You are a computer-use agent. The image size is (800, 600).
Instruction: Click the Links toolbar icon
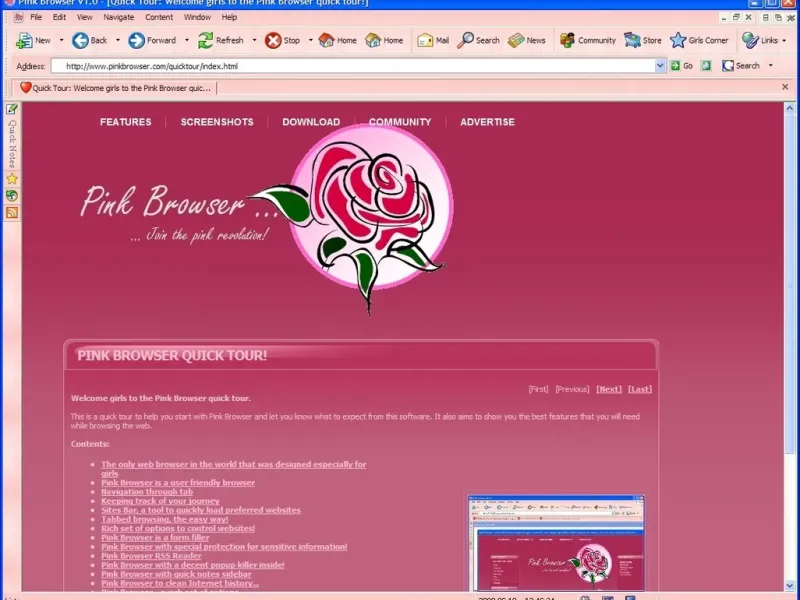(750, 40)
